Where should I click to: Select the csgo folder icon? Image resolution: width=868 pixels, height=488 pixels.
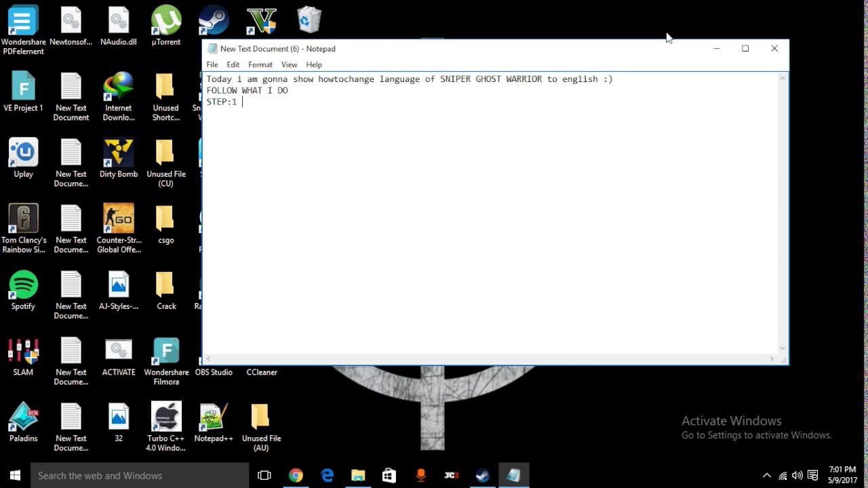click(165, 224)
